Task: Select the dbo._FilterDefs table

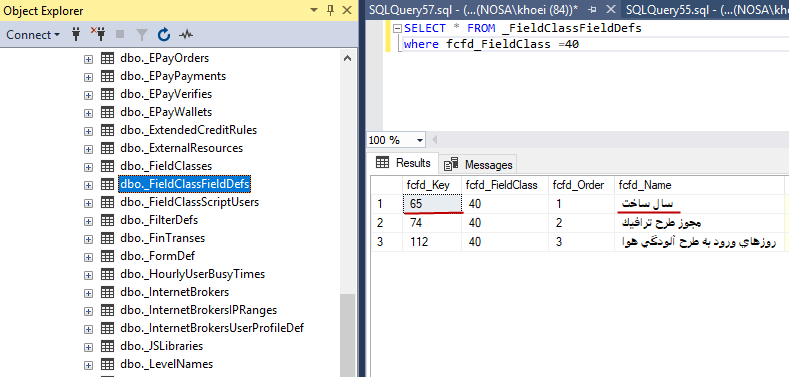Action: tap(159, 220)
